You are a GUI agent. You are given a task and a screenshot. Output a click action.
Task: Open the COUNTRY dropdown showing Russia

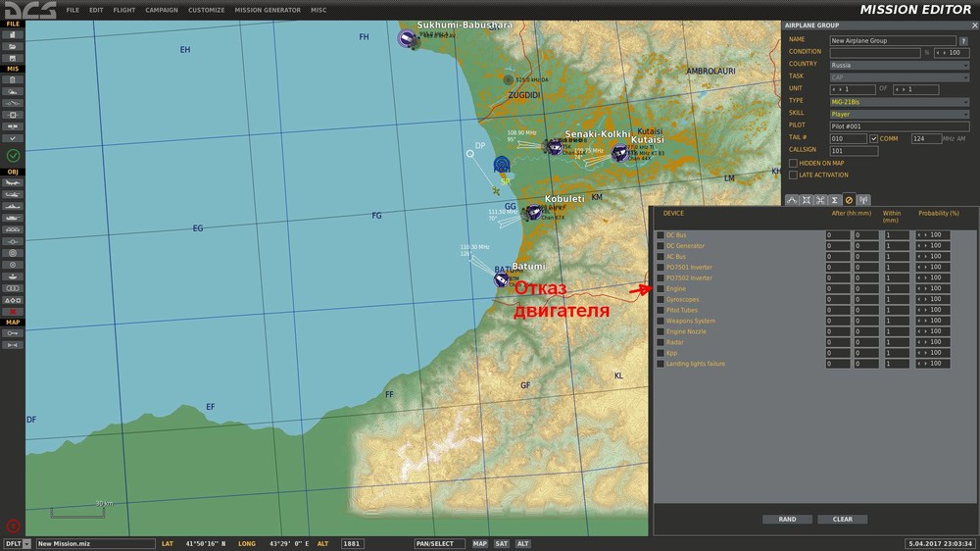coord(900,65)
